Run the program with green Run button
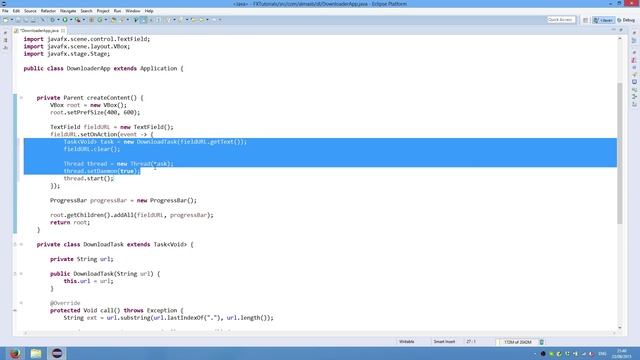This screenshot has height=360, width=640. [65, 20]
